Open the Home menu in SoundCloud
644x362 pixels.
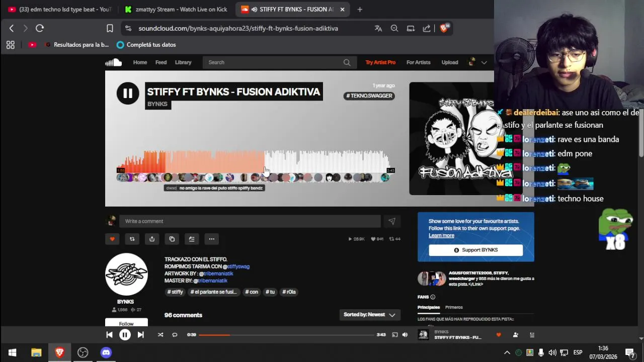point(140,62)
